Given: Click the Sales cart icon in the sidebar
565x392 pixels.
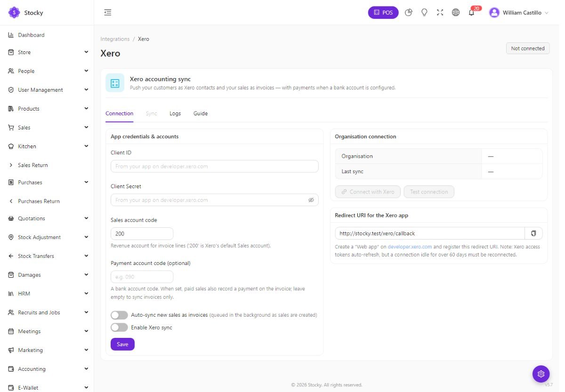Looking at the screenshot, I should 11,128.
